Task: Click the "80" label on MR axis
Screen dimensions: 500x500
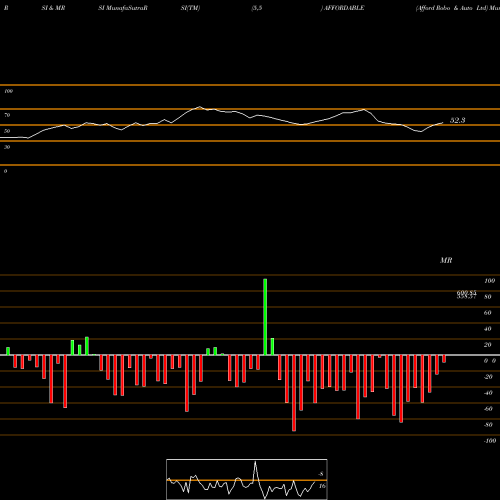Action: click(x=487, y=297)
